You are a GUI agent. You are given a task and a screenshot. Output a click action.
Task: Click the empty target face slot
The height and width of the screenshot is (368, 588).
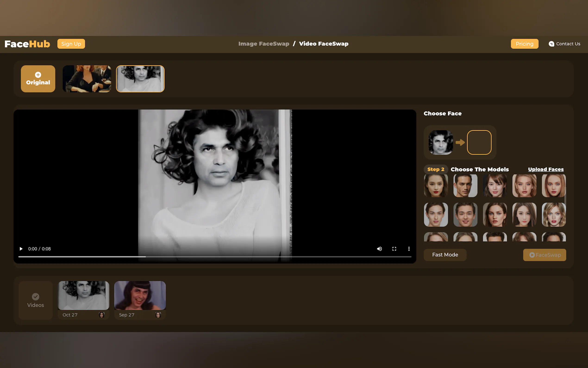479,142
